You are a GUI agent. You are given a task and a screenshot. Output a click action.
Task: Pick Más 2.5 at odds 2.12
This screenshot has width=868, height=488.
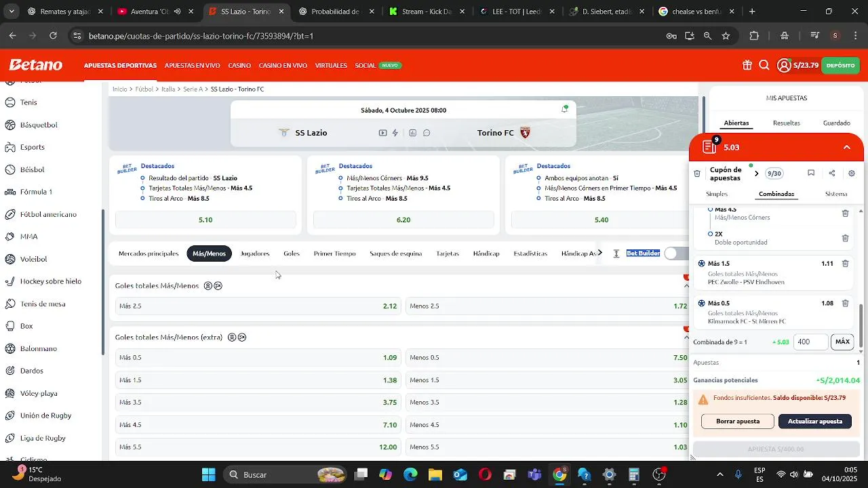[258, 306]
